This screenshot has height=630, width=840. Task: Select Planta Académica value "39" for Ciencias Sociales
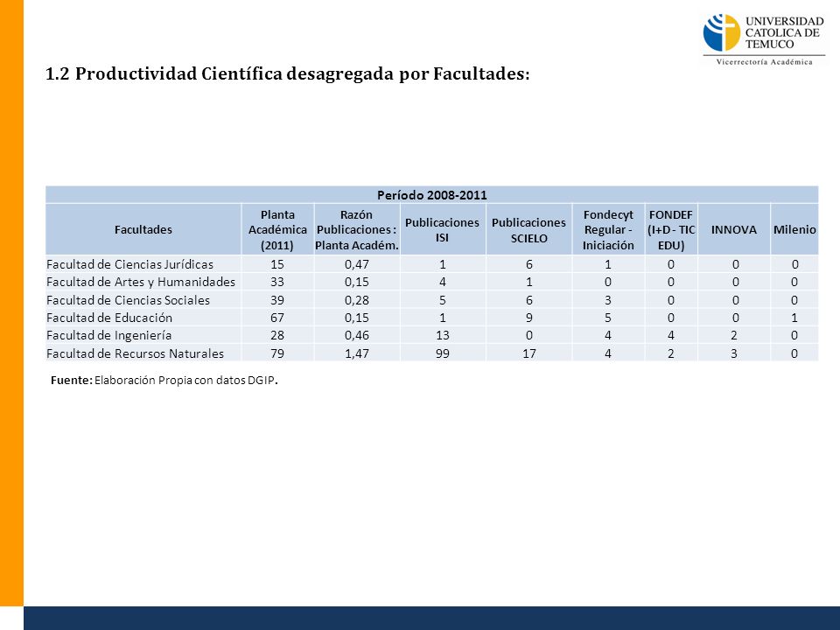click(x=277, y=300)
